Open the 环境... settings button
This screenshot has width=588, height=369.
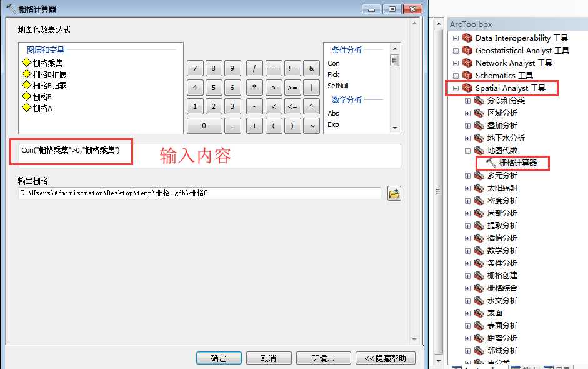323,358
